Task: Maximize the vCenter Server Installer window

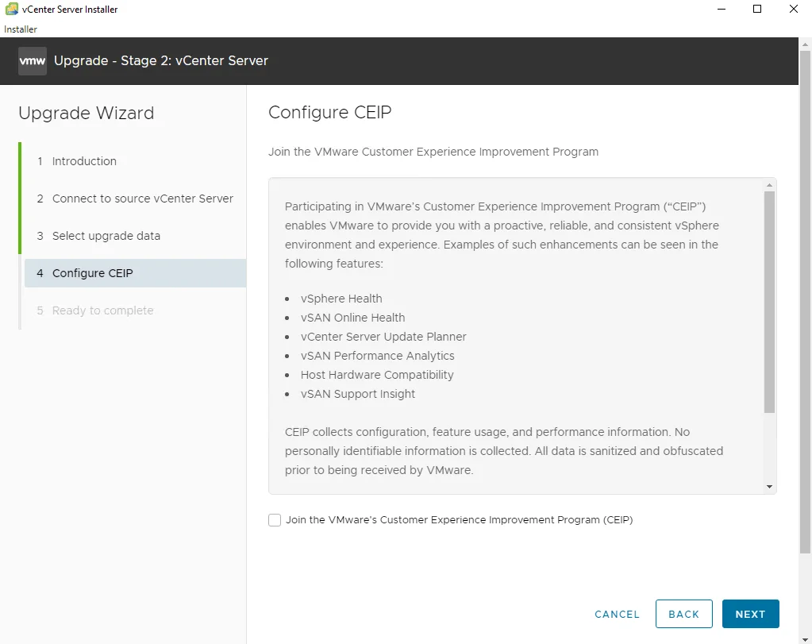Action: pos(757,10)
